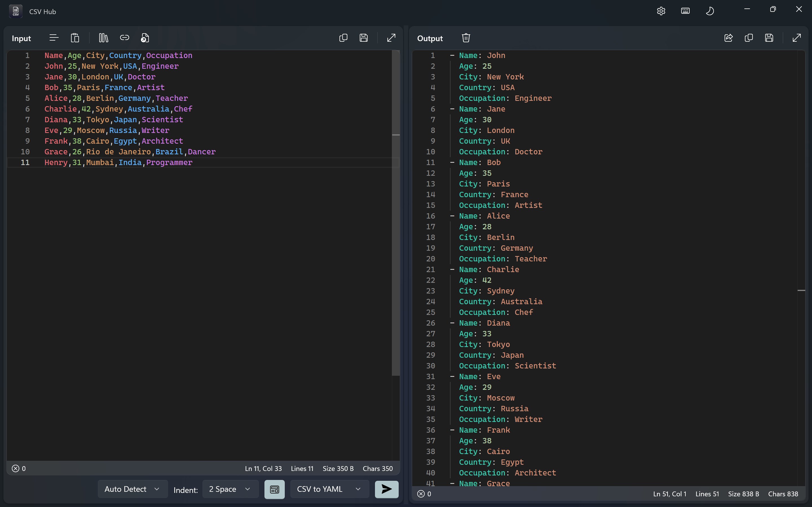
Task: Toggle the on-screen keyboard option
Action: click(x=685, y=11)
